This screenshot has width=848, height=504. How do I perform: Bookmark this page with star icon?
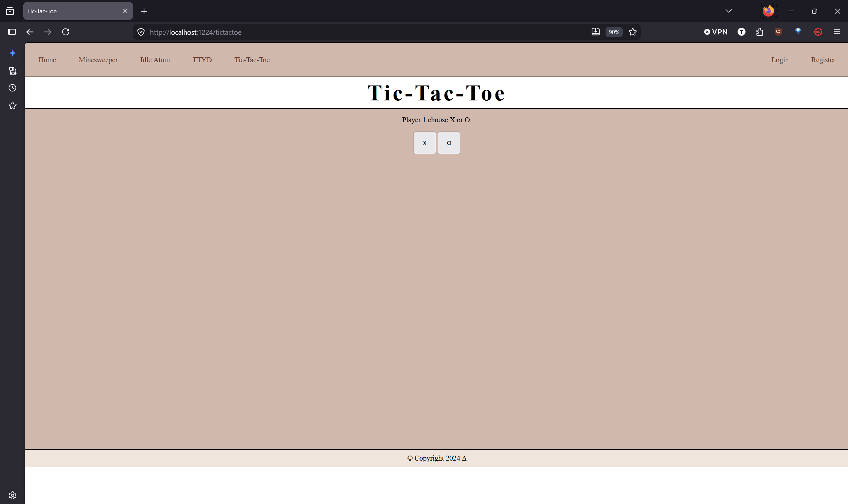click(x=632, y=32)
